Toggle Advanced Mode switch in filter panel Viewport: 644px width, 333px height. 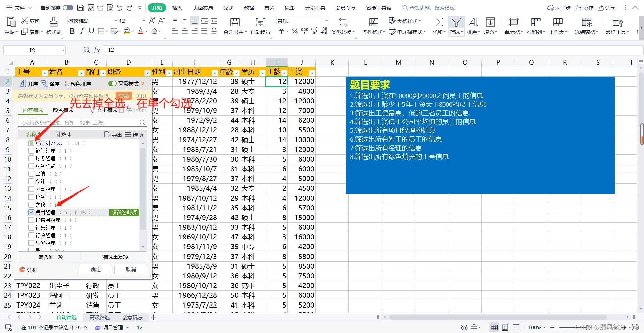(x=112, y=84)
